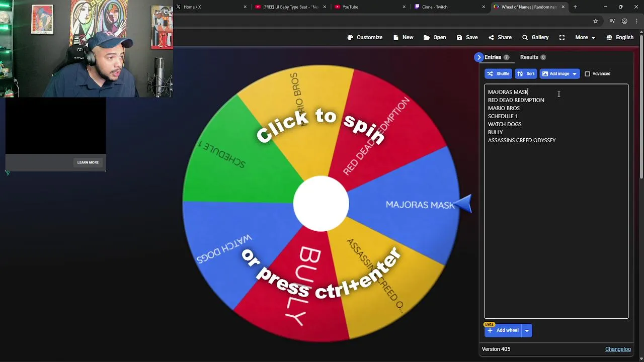Click the MAJORAS MASK entry text

pyautogui.click(x=508, y=92)
